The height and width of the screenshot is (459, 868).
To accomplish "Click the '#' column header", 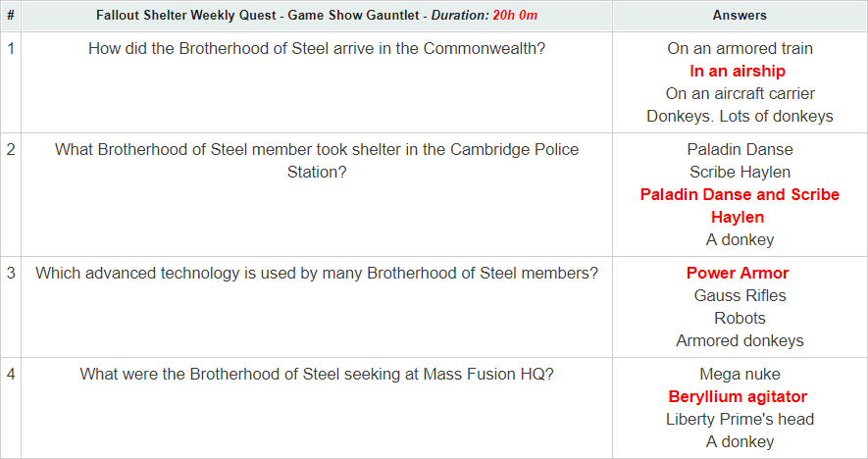I will [11, 16].
